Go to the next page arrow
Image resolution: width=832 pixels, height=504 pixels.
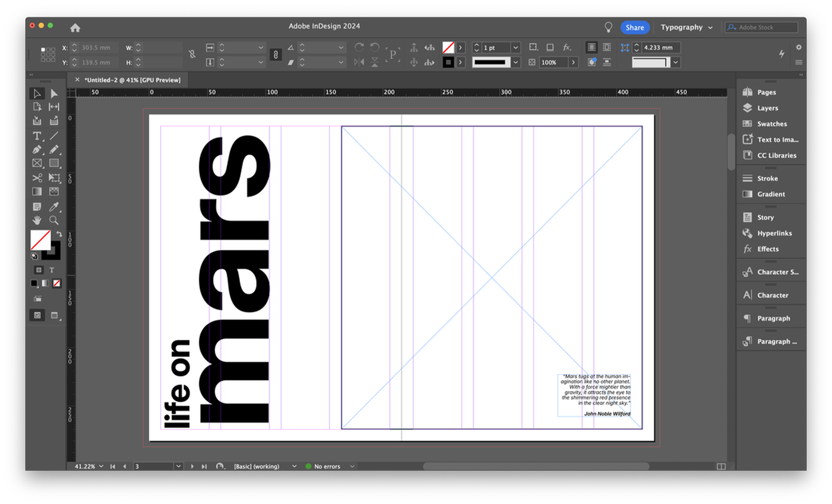[x=192, y=466]
